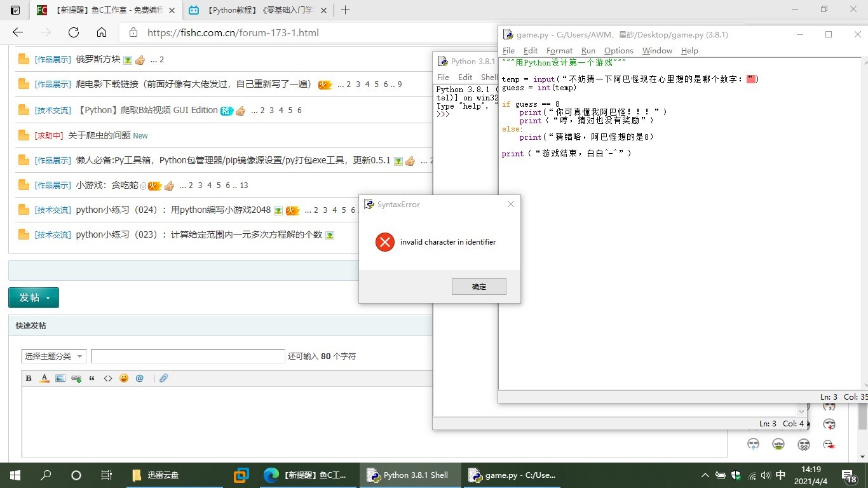
Task: Open the Format menu in game.py editor
Action: tap(559, 51)
